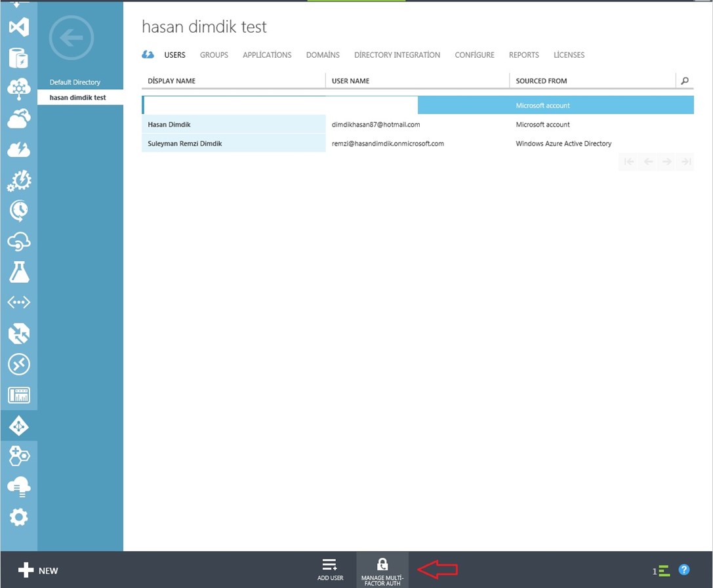Click the NEW button
Image resolution: width=713 pixels, height=588 pixels.
[x=38, y=570]
